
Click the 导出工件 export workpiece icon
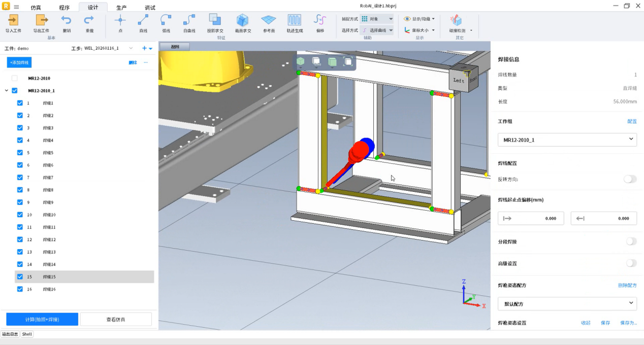pos(41,20)
